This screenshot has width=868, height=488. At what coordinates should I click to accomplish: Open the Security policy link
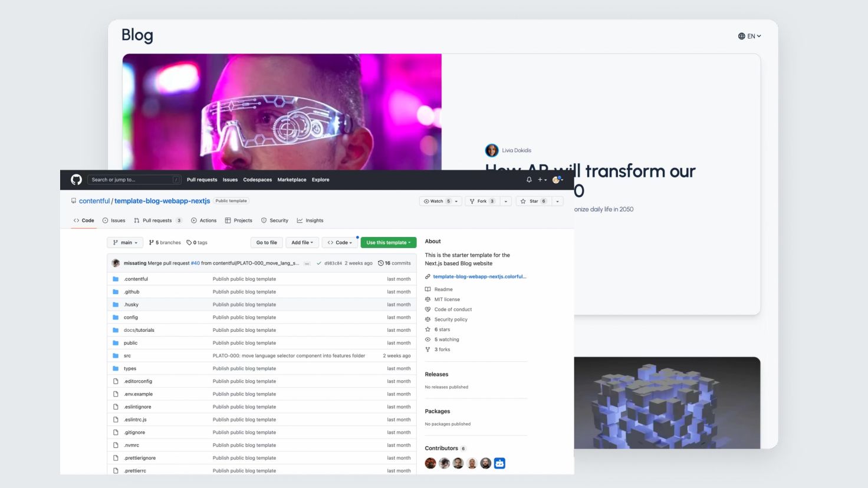tap(451, 319)
